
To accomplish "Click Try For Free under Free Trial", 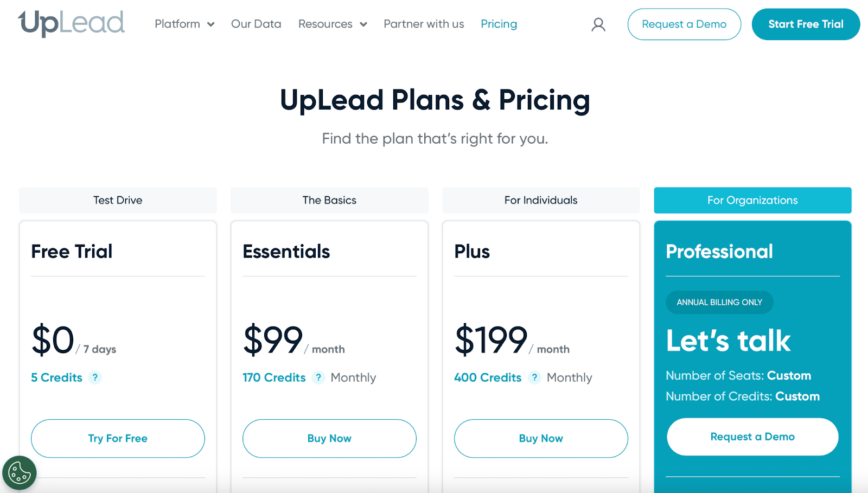I will click(117, 438).
